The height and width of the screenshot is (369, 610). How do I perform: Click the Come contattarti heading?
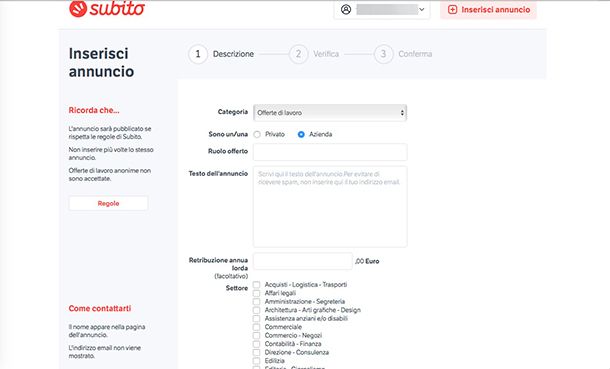100,308
